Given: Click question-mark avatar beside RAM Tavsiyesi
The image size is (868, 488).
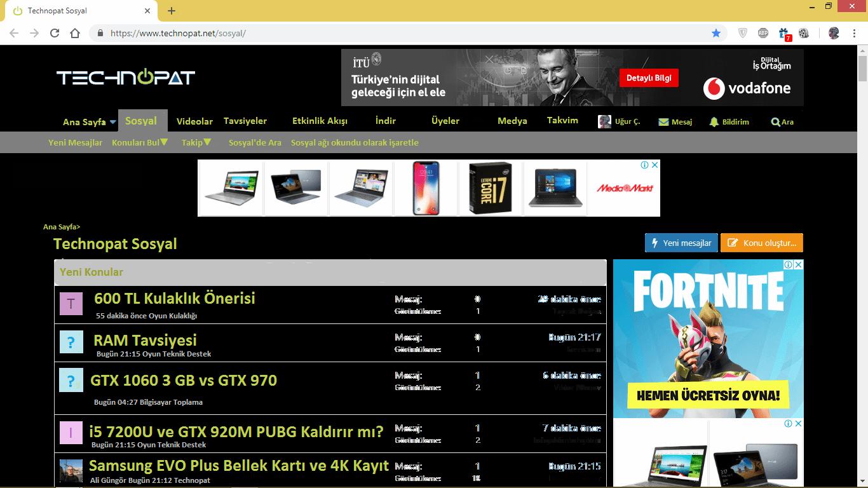Looking at the screenshot, I should tap(71, 342).
